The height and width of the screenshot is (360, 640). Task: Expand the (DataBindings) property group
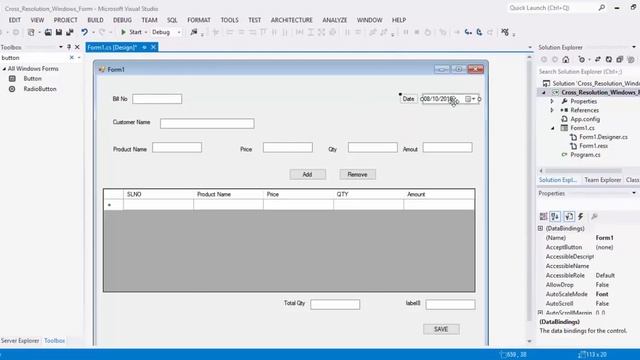[x=540, y=228]
